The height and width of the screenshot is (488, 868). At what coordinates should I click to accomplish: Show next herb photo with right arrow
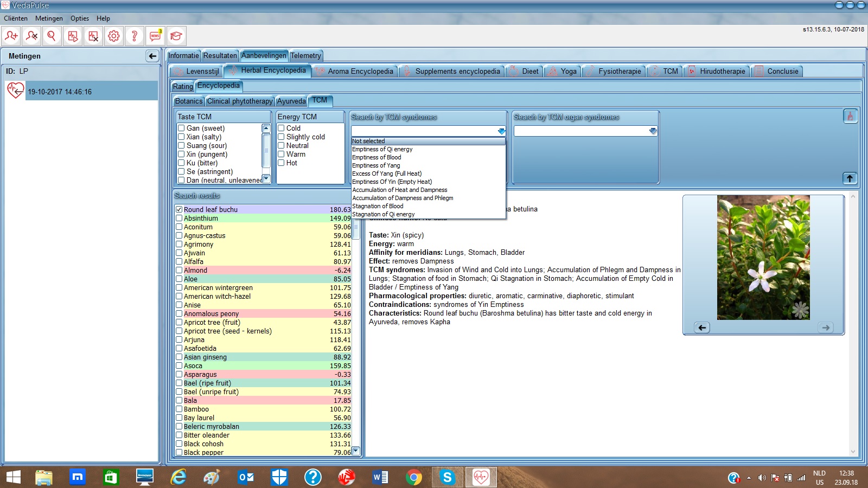point(825,328)
